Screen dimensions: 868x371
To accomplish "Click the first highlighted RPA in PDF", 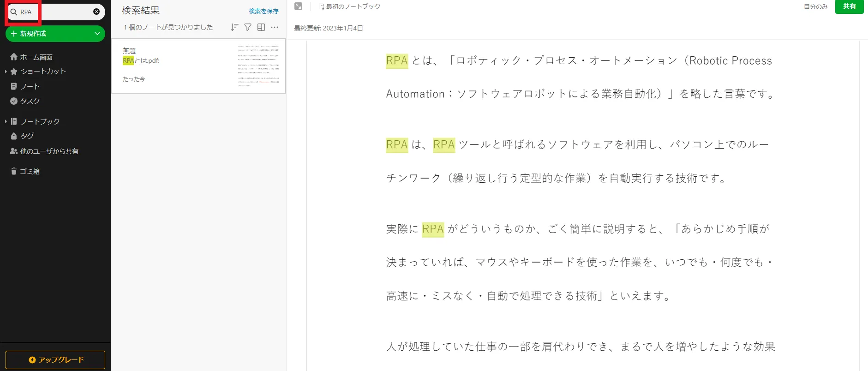I will coord(397,60).
